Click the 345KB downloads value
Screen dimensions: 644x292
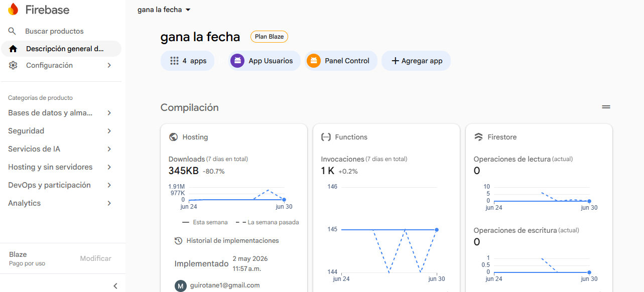pos(184,171)
